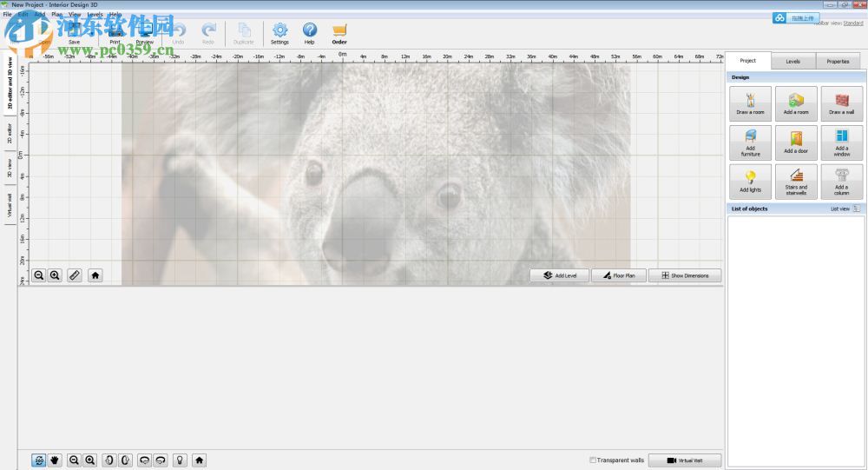Click the blue cloud upload button
Screen dimensions: 868x470
(x=795, y=18)
